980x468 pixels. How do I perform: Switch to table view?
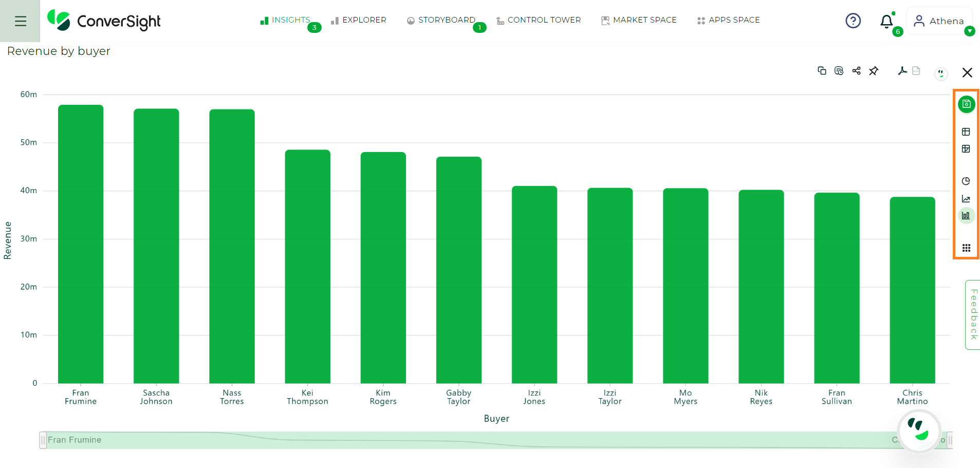[x=966, y=132]
